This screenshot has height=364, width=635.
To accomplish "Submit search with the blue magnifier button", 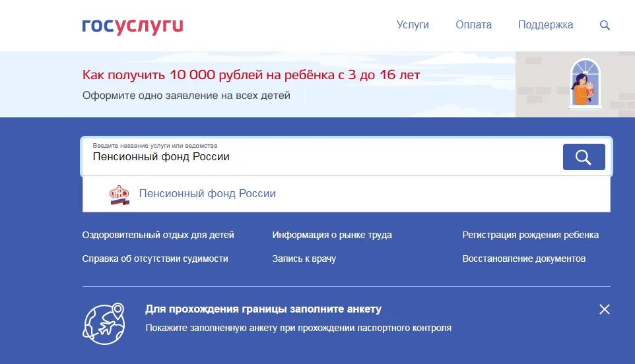I will click(584, 157).
